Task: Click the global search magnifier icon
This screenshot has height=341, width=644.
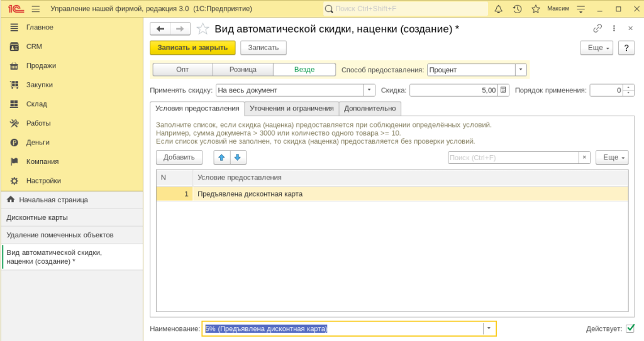Action: [328, 9]
